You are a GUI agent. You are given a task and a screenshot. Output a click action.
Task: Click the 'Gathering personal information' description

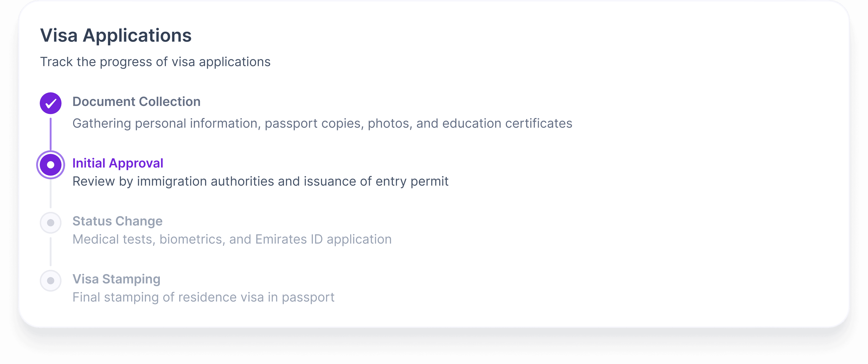tap(322, 123)
